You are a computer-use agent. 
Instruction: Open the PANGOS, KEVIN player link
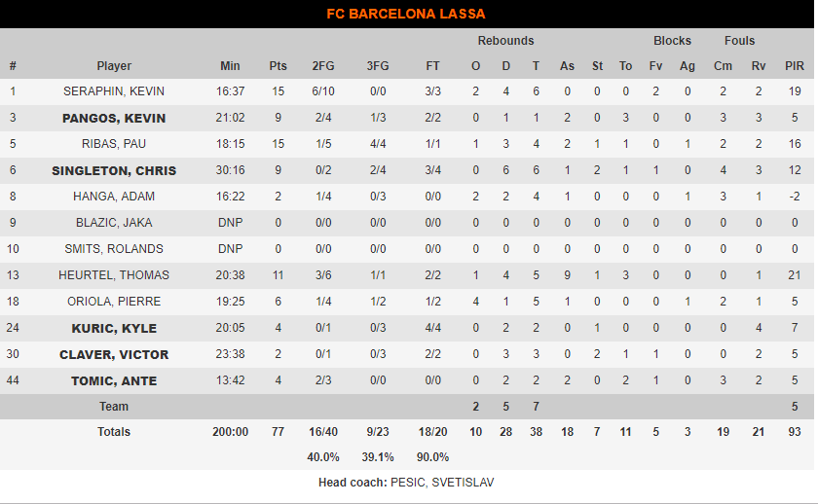click(114, 119)
